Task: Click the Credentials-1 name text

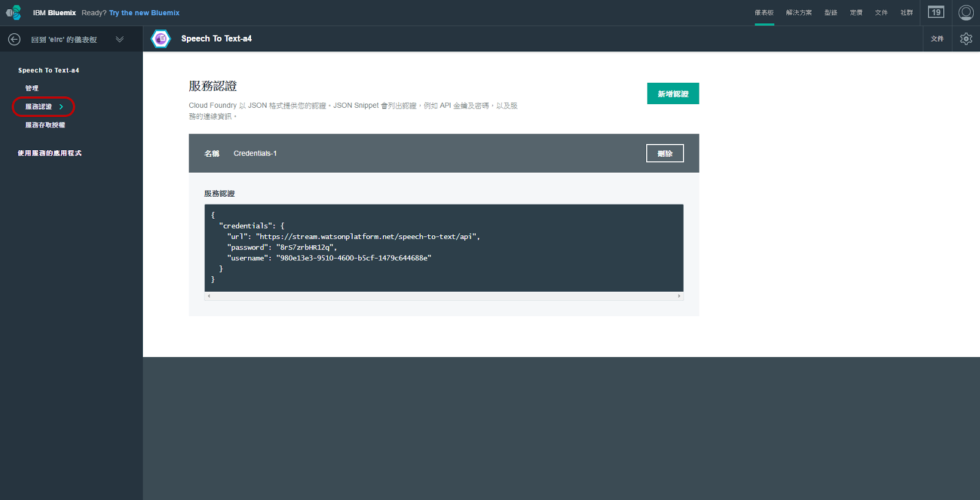Action: coord(255,153)
